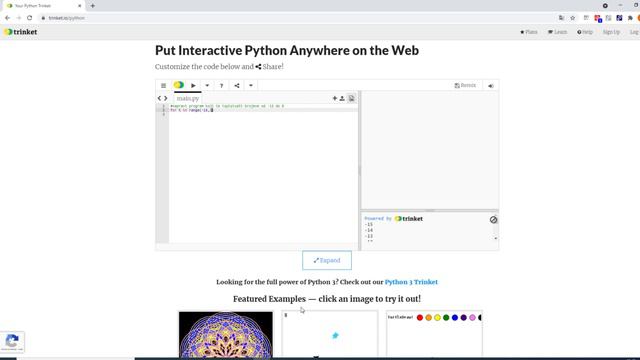Click the trinket logo in the site header
640x360 pixels.
point(21,32)
